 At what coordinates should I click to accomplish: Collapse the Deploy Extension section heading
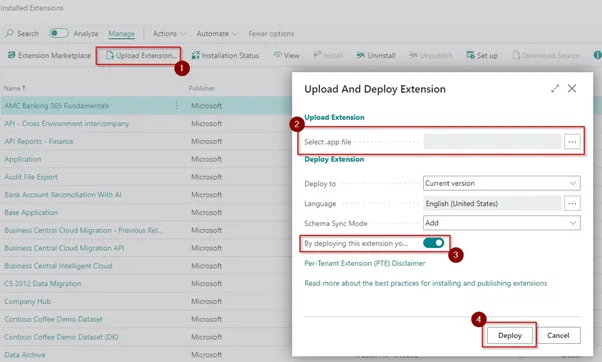point(334,159)
